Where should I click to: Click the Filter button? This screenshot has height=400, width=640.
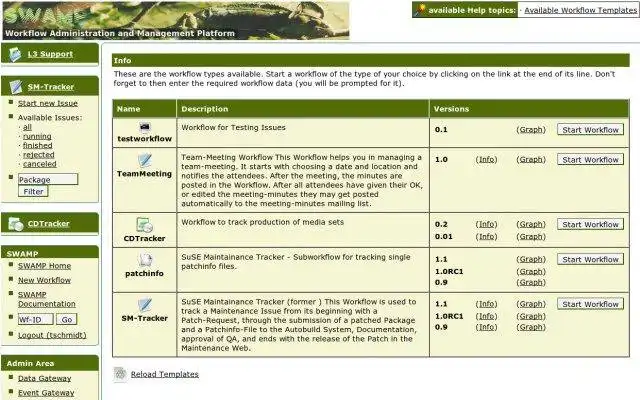tap(33, 191)
